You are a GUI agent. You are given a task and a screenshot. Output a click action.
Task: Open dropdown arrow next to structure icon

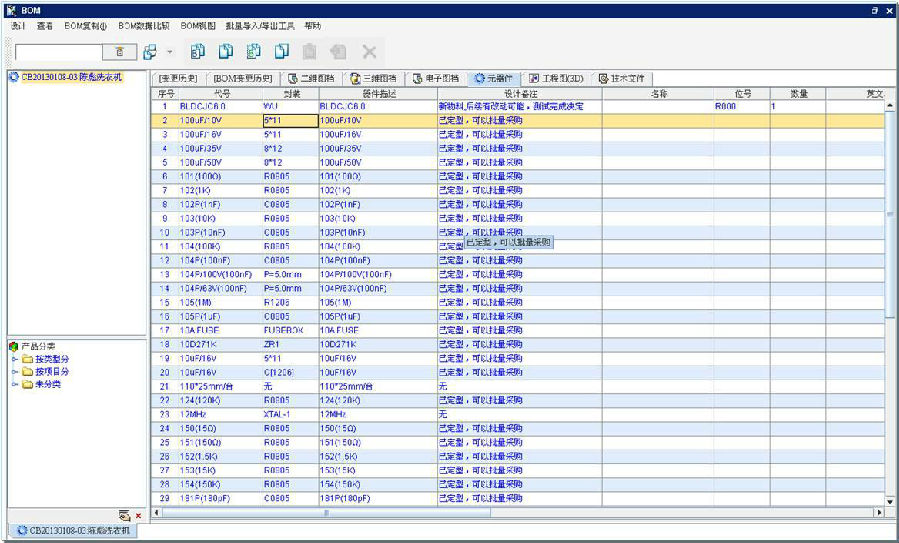click(x=169, y=52)
